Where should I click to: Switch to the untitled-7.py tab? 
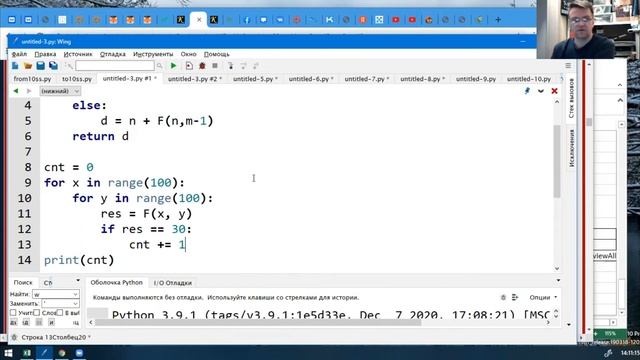tap(367, 79)
